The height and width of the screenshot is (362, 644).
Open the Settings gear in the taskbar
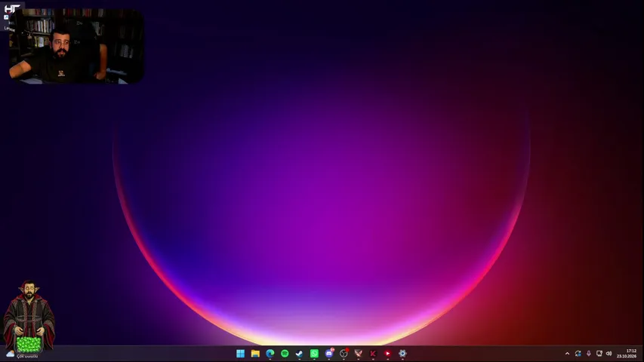click(x=402, y=354)
